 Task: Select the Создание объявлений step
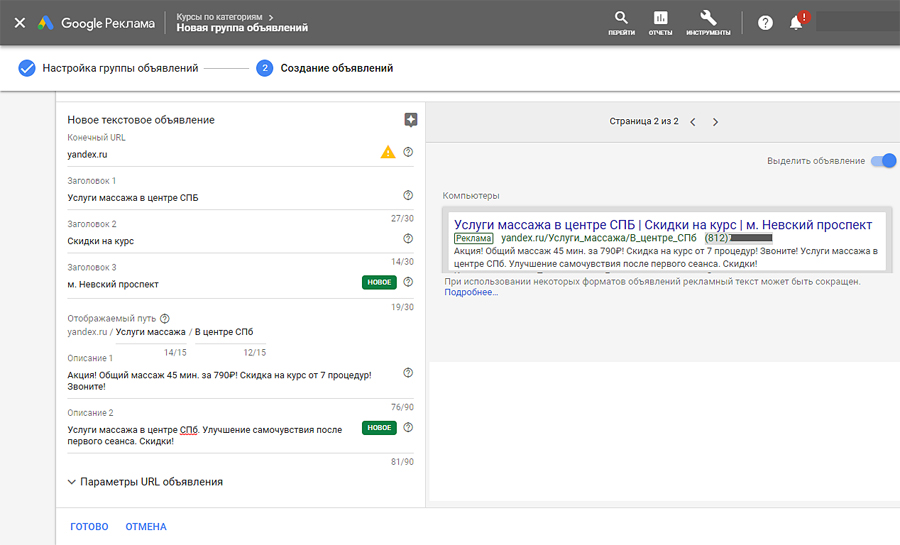336,68
